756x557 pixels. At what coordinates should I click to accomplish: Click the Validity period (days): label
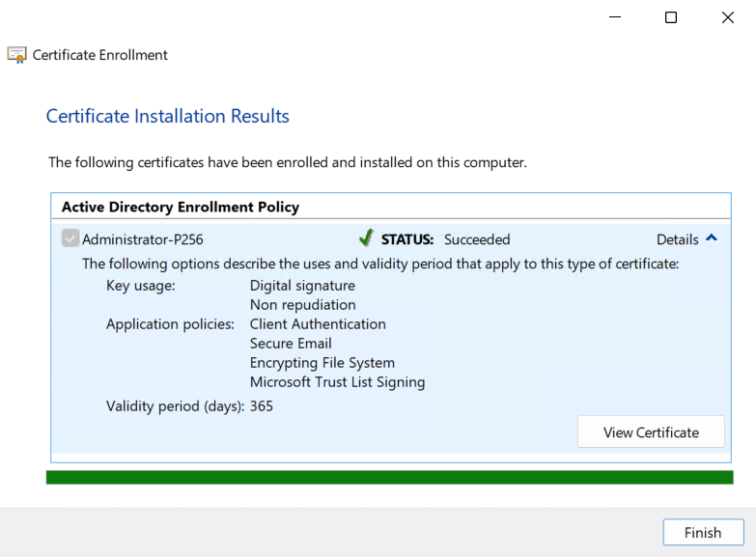point(176,406)
